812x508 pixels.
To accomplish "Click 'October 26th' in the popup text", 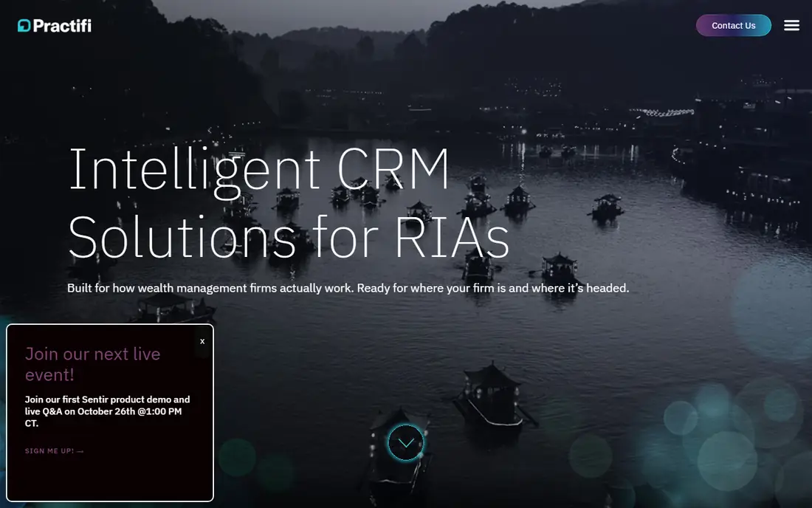I will point(106,411).
